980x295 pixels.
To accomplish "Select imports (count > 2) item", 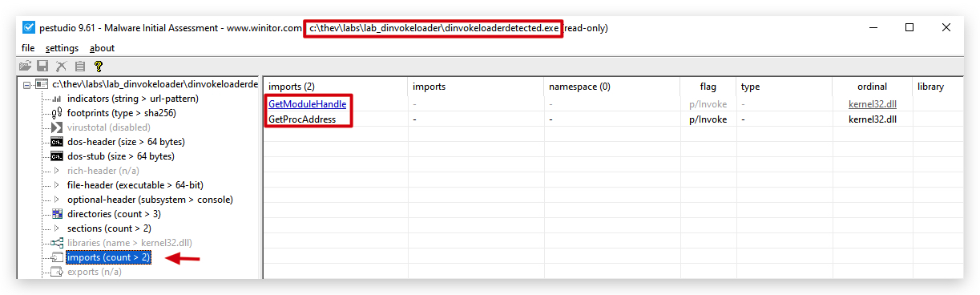I will coord(108,257).
